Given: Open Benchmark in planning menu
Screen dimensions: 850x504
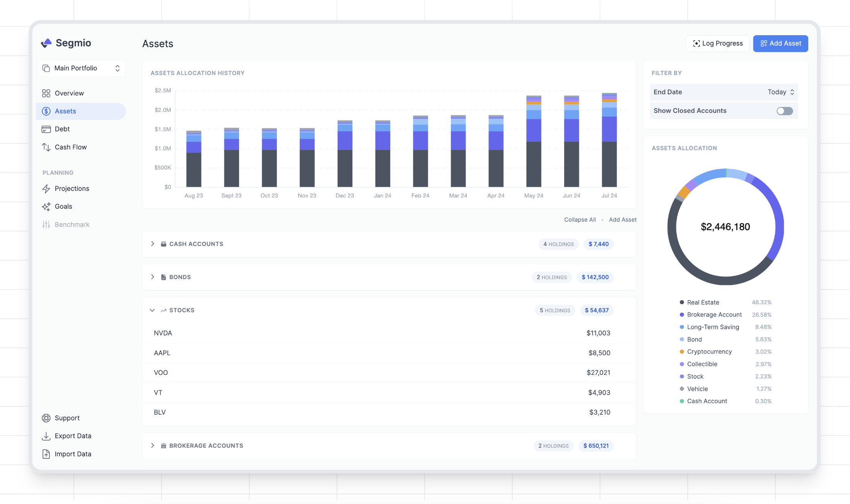Looking at the screenshot, I should (x=72, y=225).
